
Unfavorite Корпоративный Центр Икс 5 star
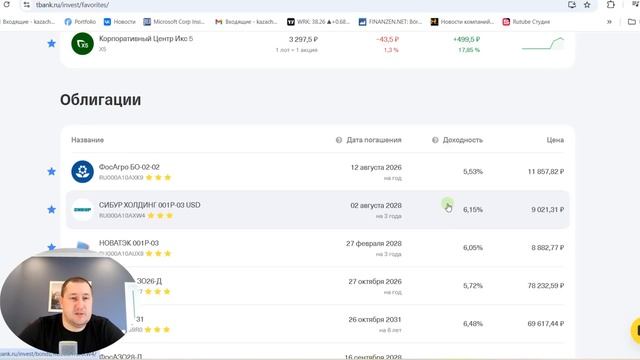(51, 43)
